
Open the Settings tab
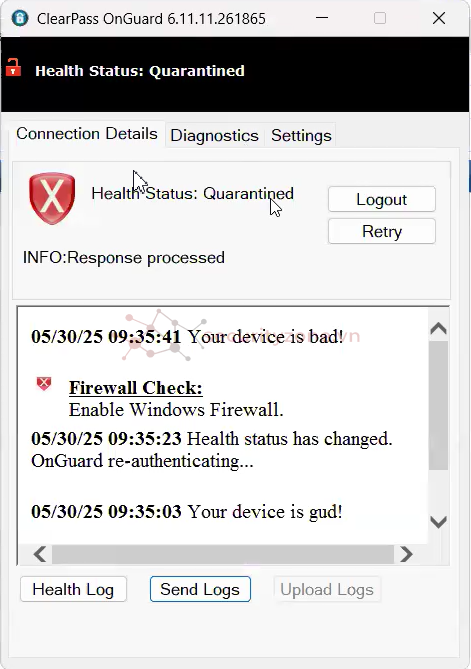pos(301,135)
